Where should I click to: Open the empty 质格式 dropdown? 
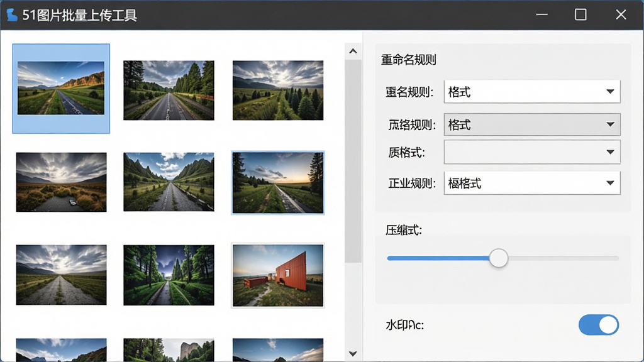(532, 152)
